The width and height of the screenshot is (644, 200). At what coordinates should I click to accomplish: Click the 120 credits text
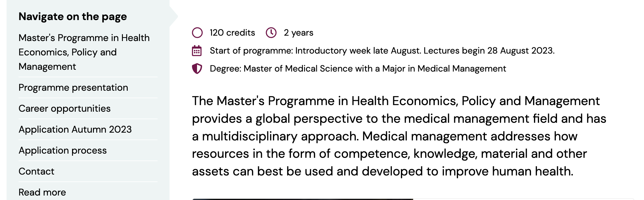coord(232,33)
